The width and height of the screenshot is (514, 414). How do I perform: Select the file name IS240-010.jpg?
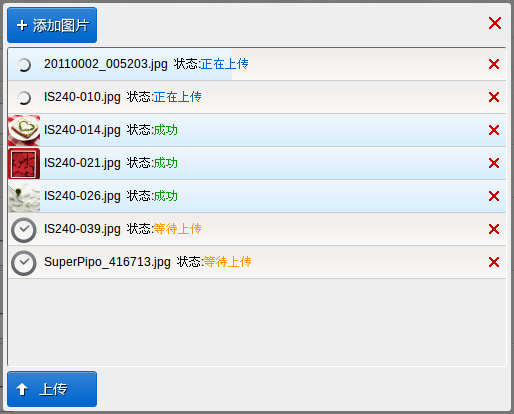(x=82, y=97)
